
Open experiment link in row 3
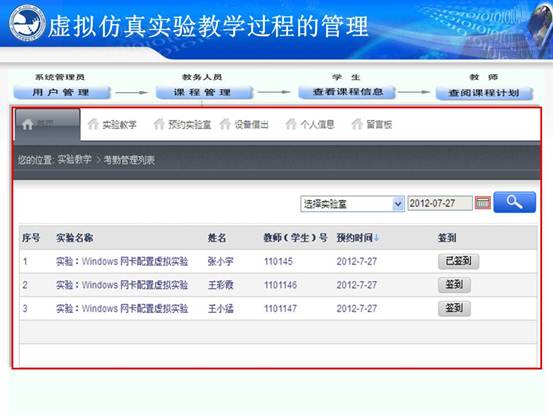122,309
